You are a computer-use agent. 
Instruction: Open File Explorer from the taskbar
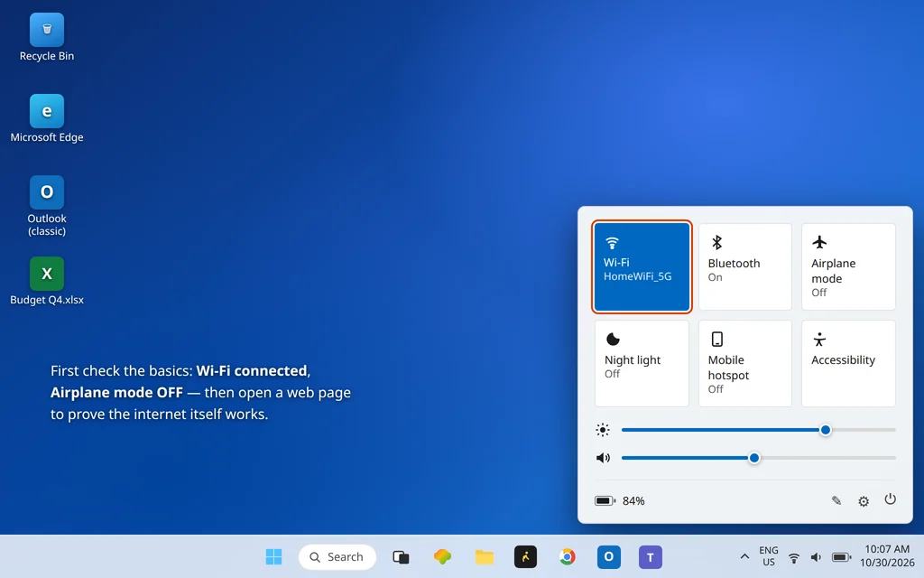point(485,556)
